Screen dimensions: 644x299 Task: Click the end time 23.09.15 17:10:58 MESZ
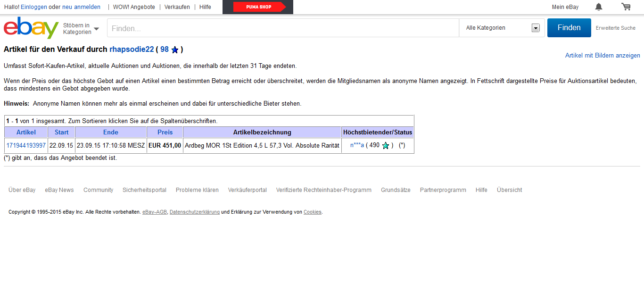coord(111,145)
